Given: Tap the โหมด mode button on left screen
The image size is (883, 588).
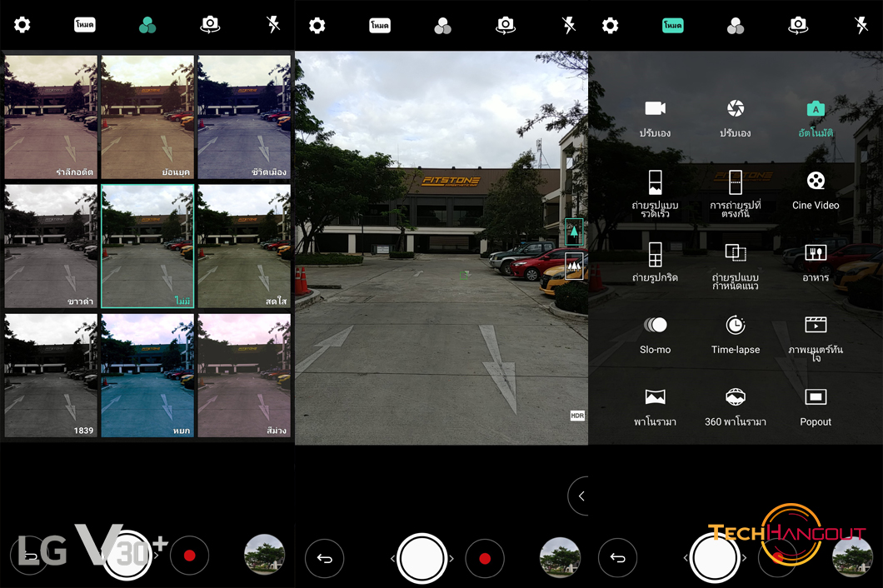Looking at the screenshot, I should 84,25.
